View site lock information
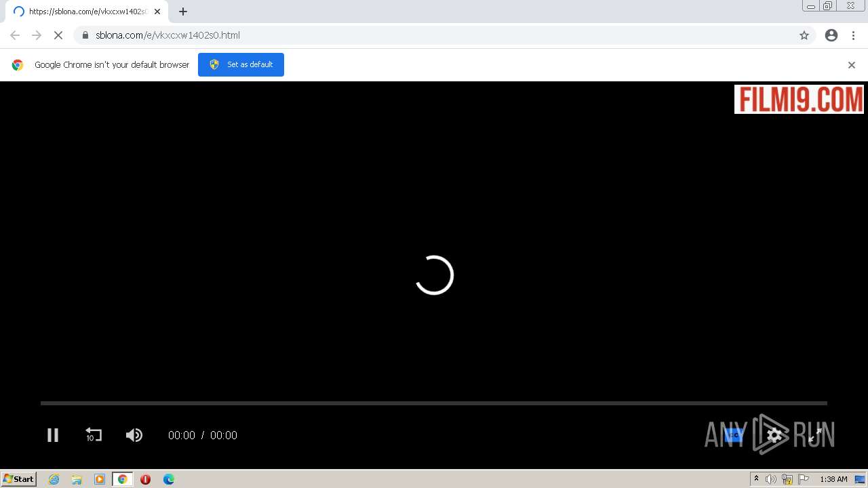 coord(85,35)
